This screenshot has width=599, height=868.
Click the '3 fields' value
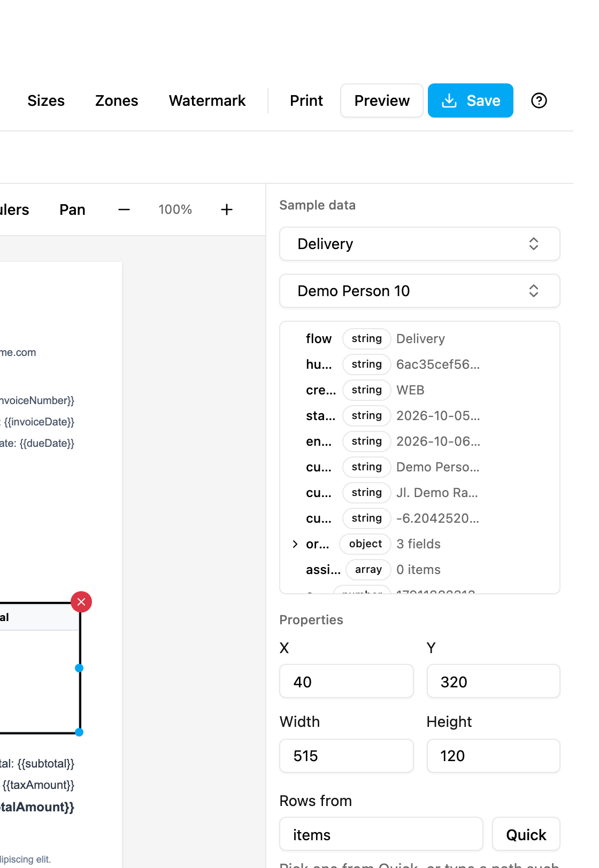click(x=418, y=544)
